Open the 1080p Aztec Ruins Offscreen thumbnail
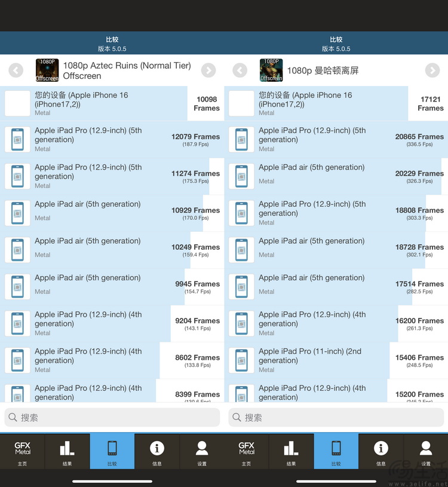The image size is (448, 487). pyautogui.click(x=47, y=70)
